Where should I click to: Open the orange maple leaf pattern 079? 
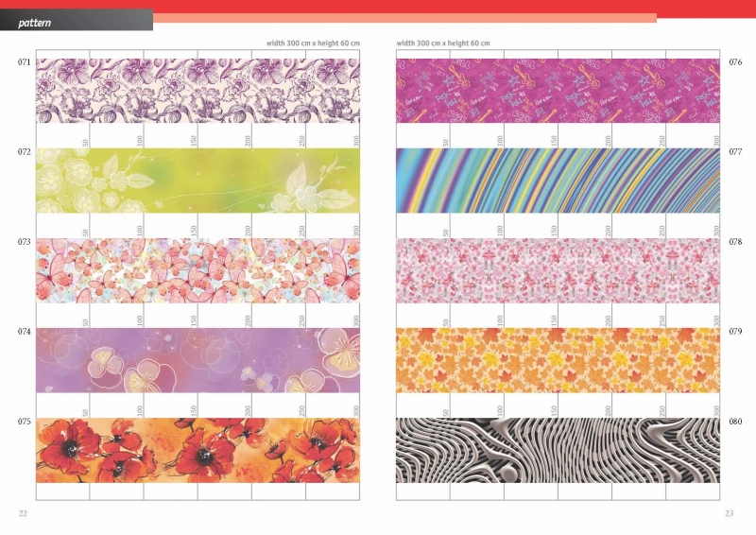[x=558, y=360]
